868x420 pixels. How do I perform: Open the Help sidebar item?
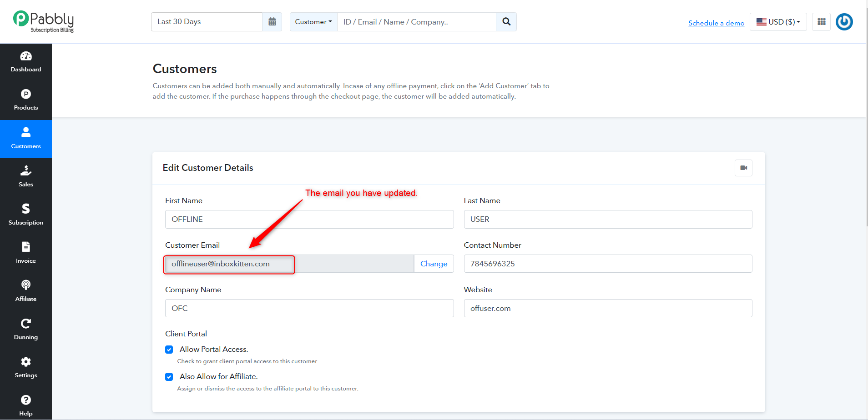pos(26,406)
